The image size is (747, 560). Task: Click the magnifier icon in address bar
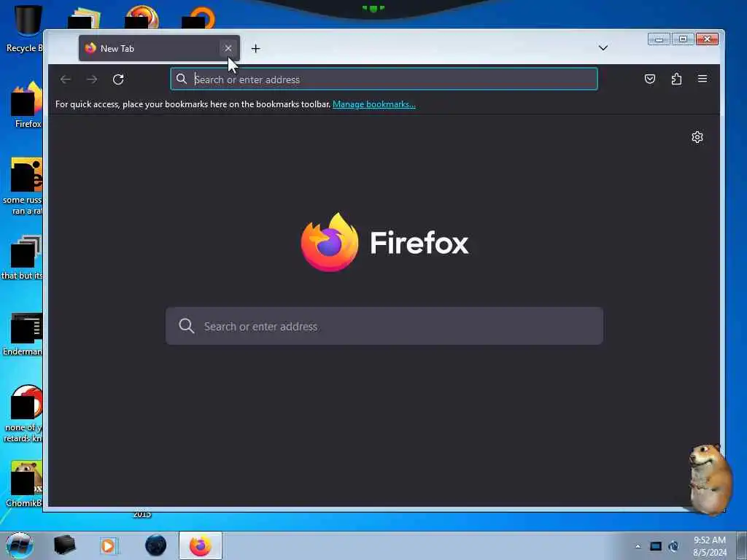tap(182, 79)
